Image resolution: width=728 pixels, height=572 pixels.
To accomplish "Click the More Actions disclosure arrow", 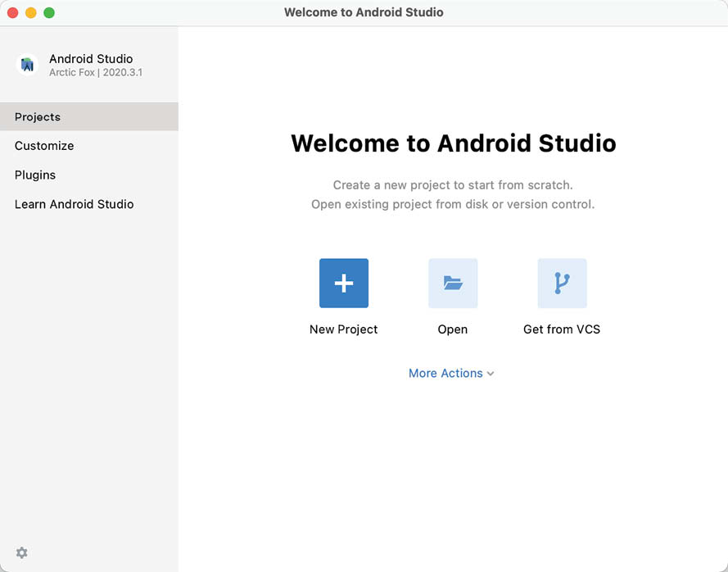I will point(491,374).
